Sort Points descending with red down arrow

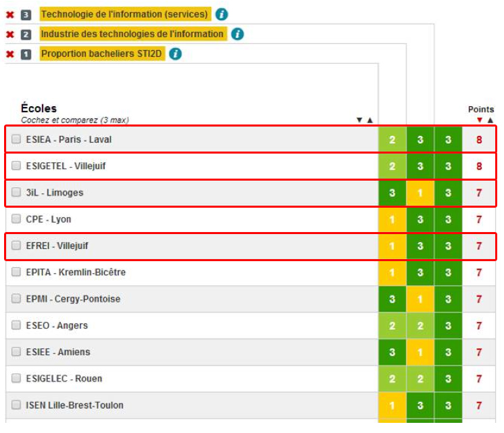(x=480, y=120)
